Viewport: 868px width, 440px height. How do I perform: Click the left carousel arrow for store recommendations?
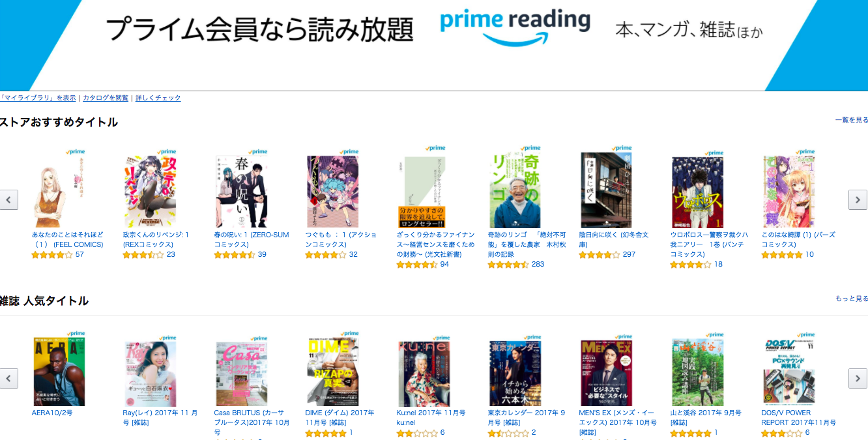8,199
